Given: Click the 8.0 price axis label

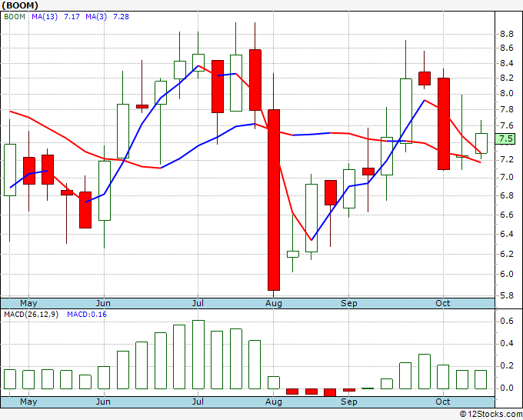Looking at the screenshot, I should [506, 93].
